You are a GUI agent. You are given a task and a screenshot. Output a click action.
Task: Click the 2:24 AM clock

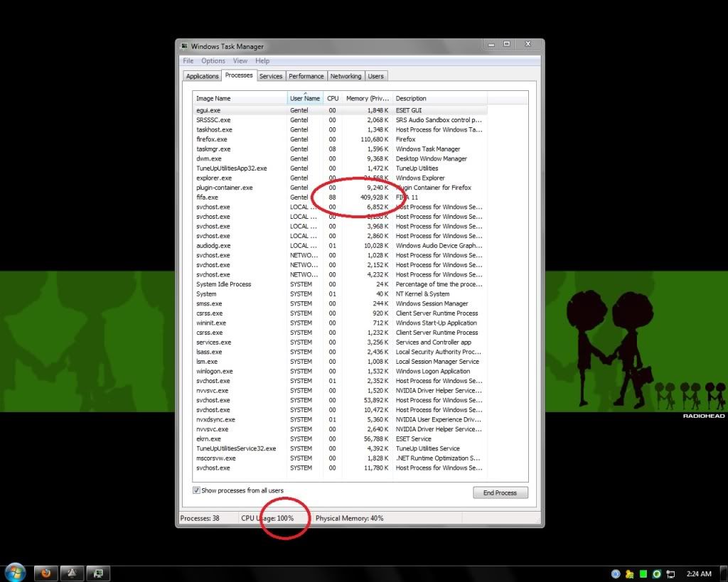(x=699, y=574)
